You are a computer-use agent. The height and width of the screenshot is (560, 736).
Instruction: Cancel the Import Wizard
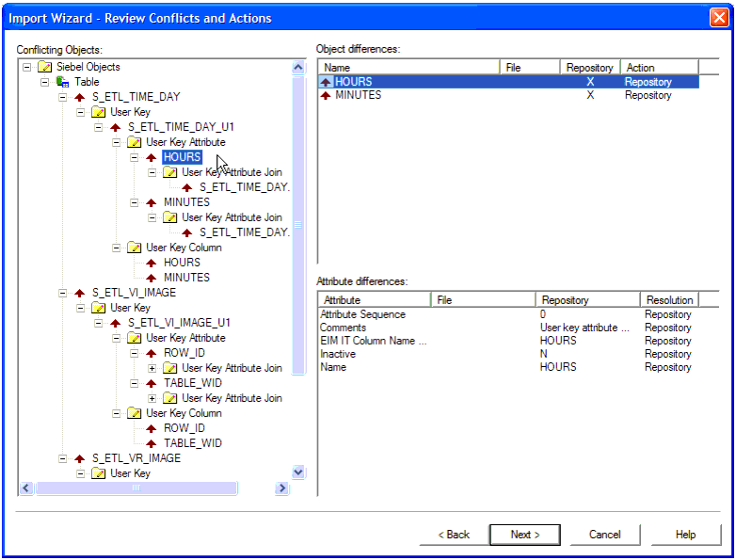[x=605, y=535]
